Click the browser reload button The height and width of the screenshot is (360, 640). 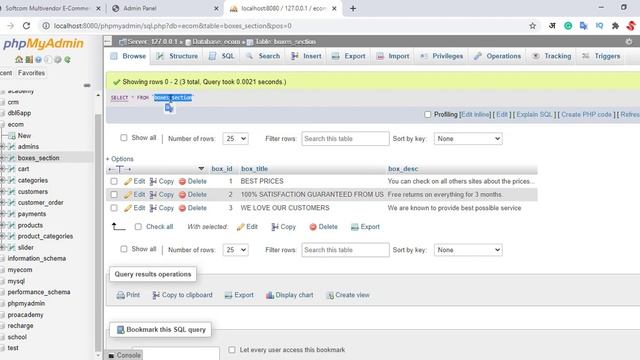tap(26, 26)
